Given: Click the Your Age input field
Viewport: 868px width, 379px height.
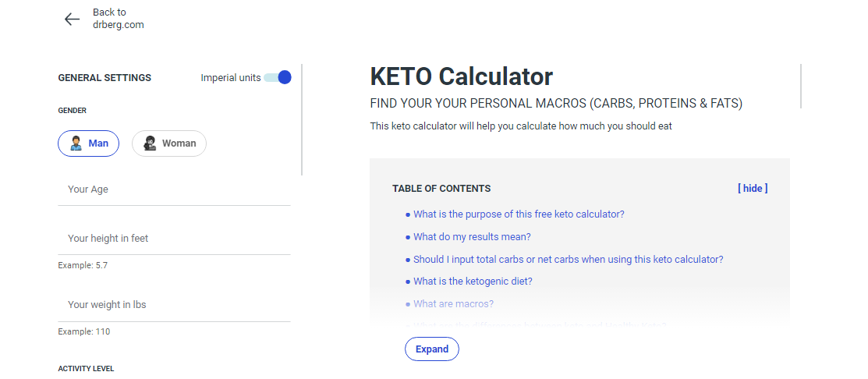Looking at the screenshot, I should pyautogui.click(x=174, y=189).
